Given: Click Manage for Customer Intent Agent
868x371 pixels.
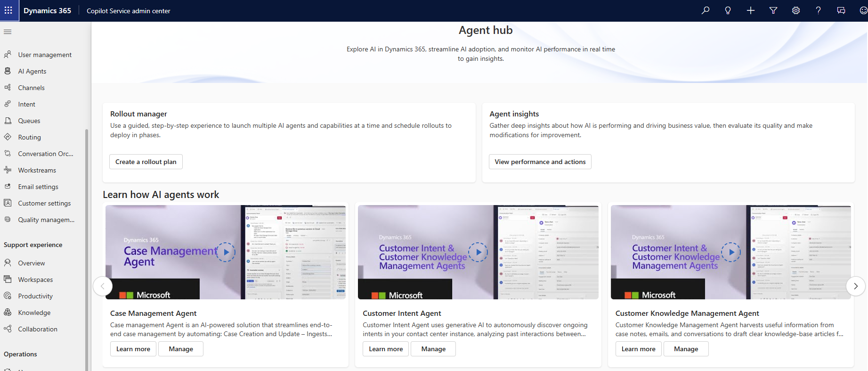Looking at the screenshot, I should [433, 349].
